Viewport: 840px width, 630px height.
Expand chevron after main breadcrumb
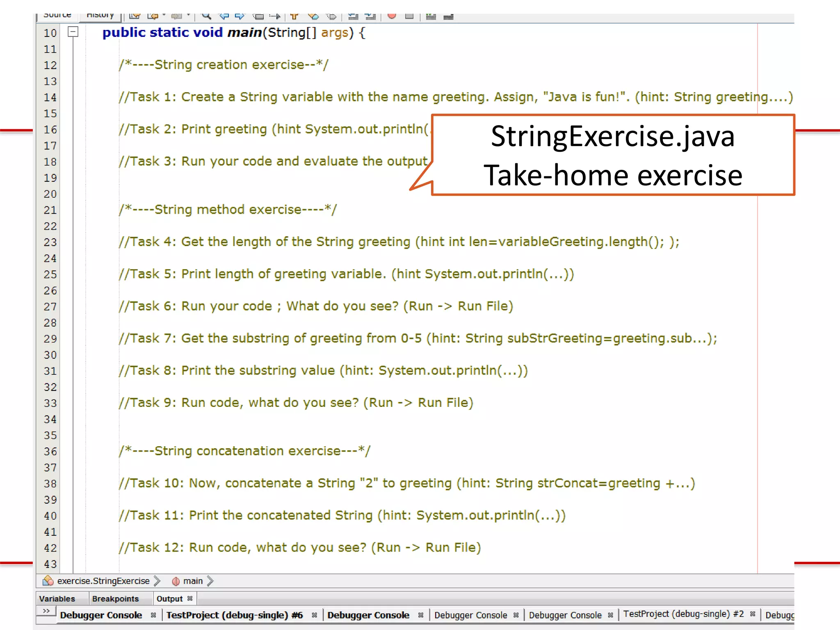[210, 581]
